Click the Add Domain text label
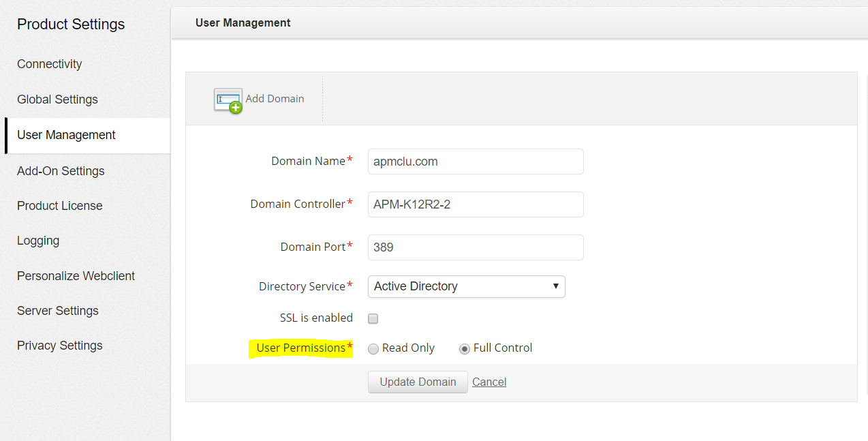 coord(275,99)
